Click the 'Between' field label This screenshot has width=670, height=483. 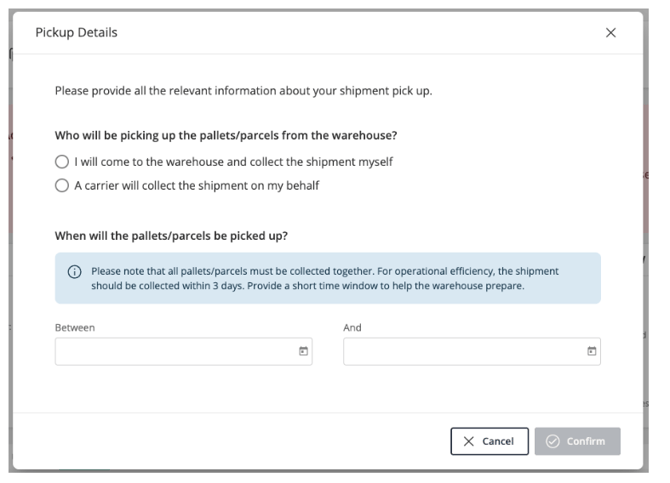pos(75,327)
